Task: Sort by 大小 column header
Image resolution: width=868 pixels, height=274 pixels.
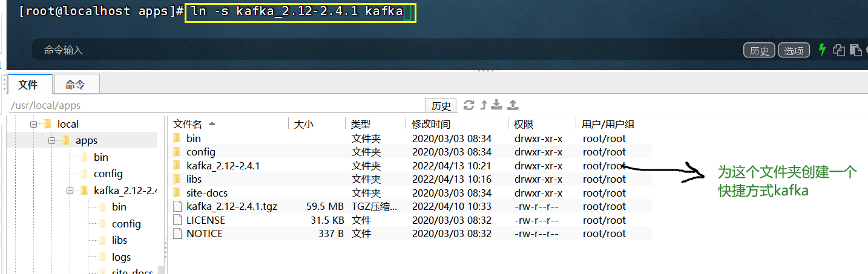Action: point(303,124)
